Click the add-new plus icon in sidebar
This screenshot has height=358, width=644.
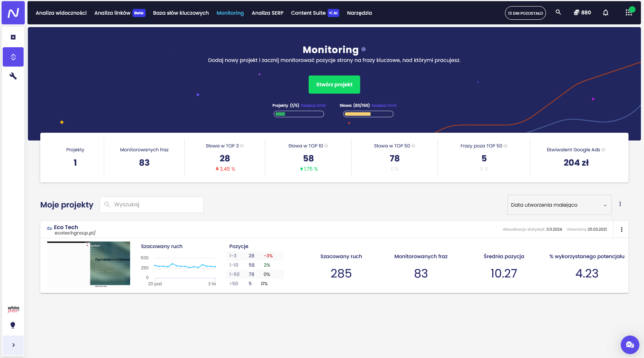pos(13,37)
